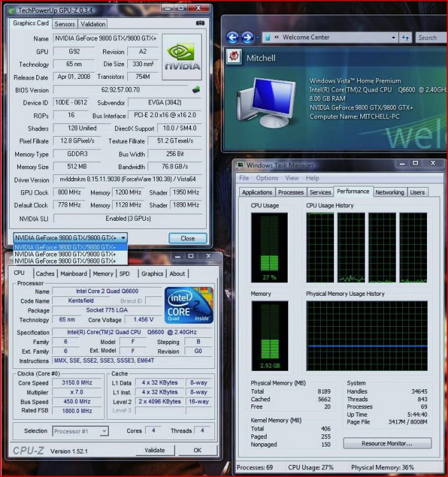Switch to the Validation tab in GPU-Z
Image resolution: width=448 pixels, height=477 pixels.
pyautogui.click(x=93, y=24)
